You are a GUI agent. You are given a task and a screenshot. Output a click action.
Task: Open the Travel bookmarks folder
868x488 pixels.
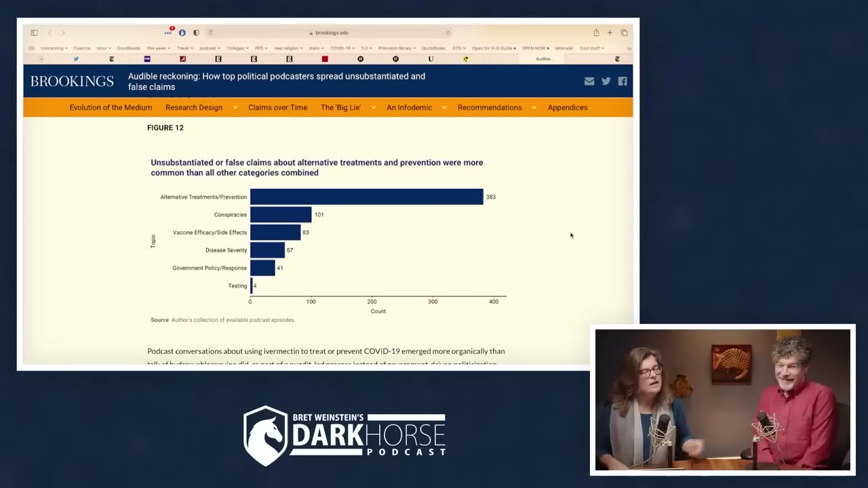[184, 48]
